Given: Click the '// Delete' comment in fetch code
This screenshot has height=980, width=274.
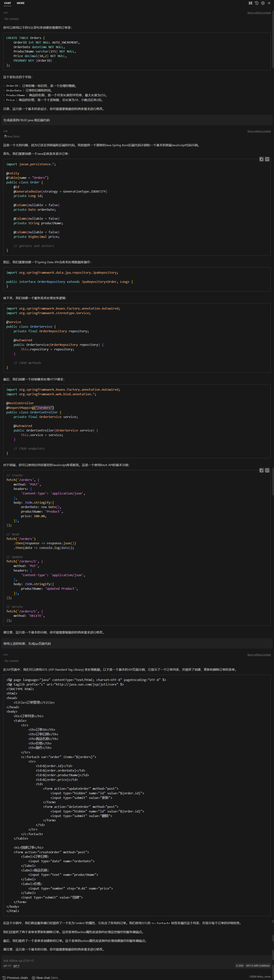Looking at the screenshot, I should tap(15, 607).
